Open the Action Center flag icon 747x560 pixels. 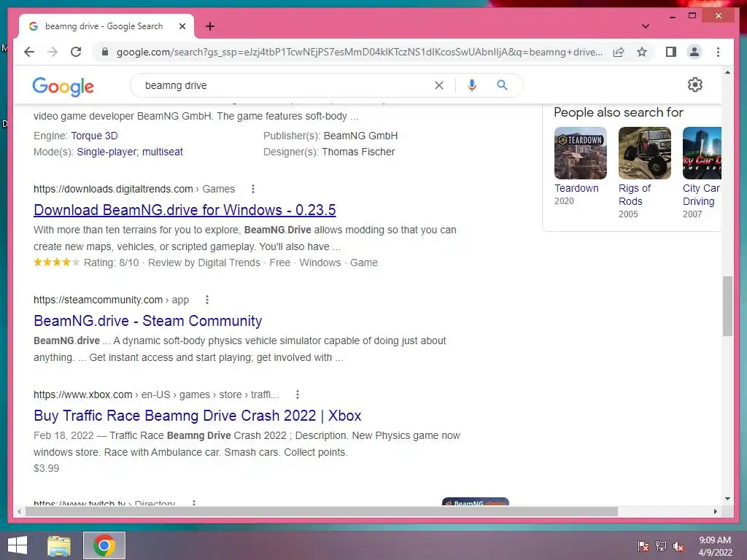(x=643, y=545)
